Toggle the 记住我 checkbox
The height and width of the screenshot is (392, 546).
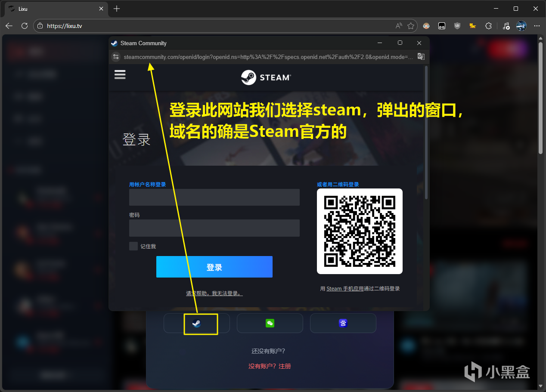[x=133, y=246]
